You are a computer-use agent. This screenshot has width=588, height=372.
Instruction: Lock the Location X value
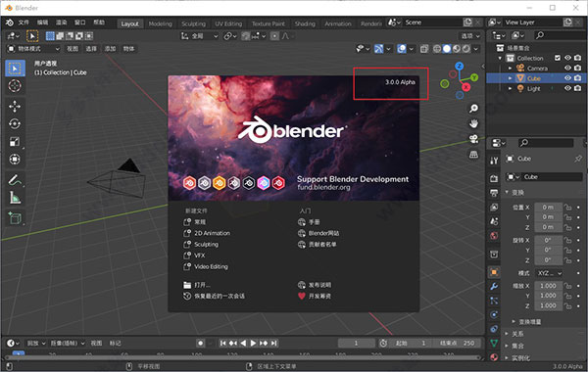click(568, 208)
